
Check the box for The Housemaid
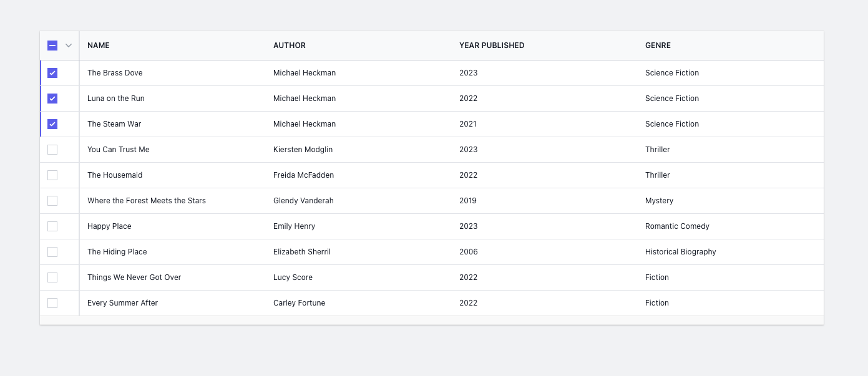(52, 175)
